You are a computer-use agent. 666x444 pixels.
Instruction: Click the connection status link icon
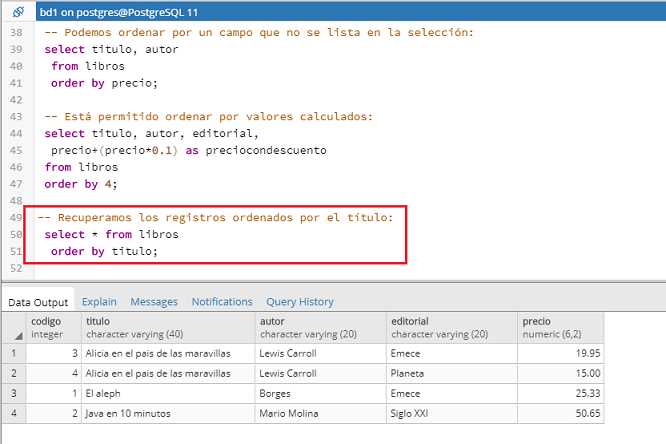(18, 12)
